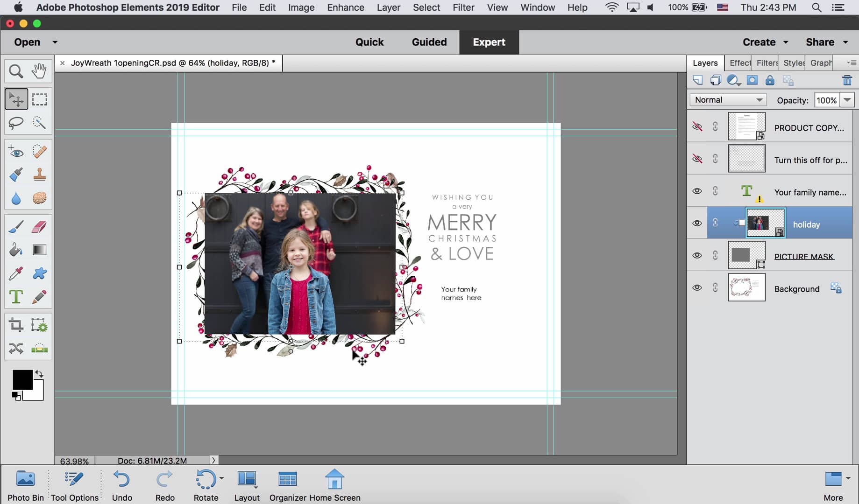Viewport: 859px width, 504px height.
Task: Open the Enhance menu
Action: (346, 7)
